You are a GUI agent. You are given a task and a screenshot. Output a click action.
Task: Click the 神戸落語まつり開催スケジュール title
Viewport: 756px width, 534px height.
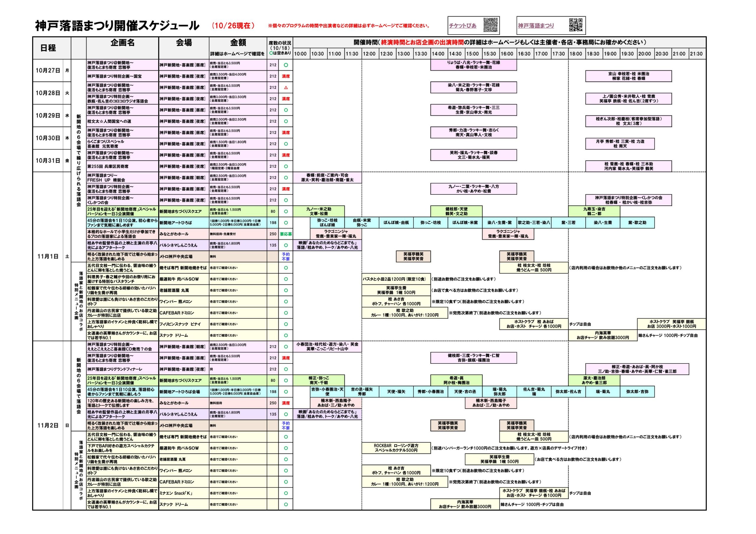pos(117,26)
